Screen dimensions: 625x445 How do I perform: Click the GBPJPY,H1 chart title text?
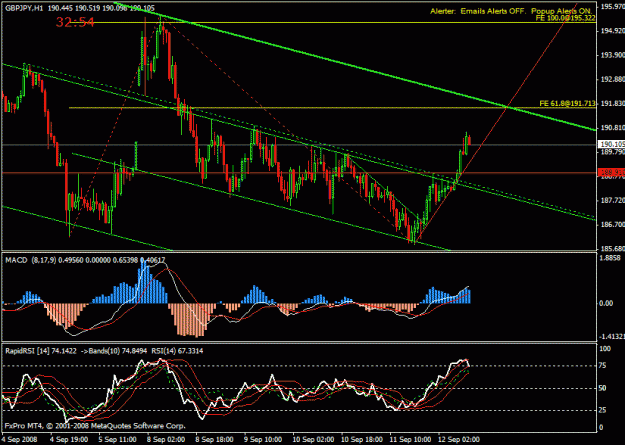click(x=24, y=8)
